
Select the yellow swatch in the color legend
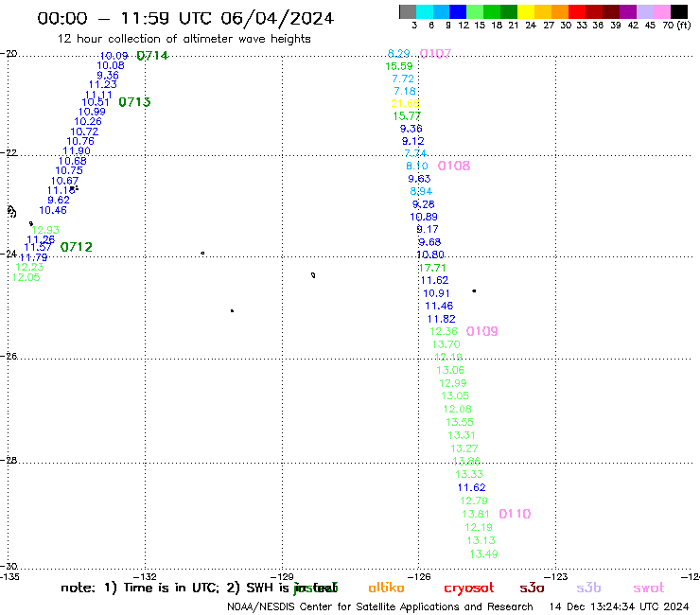coord(525,11)
